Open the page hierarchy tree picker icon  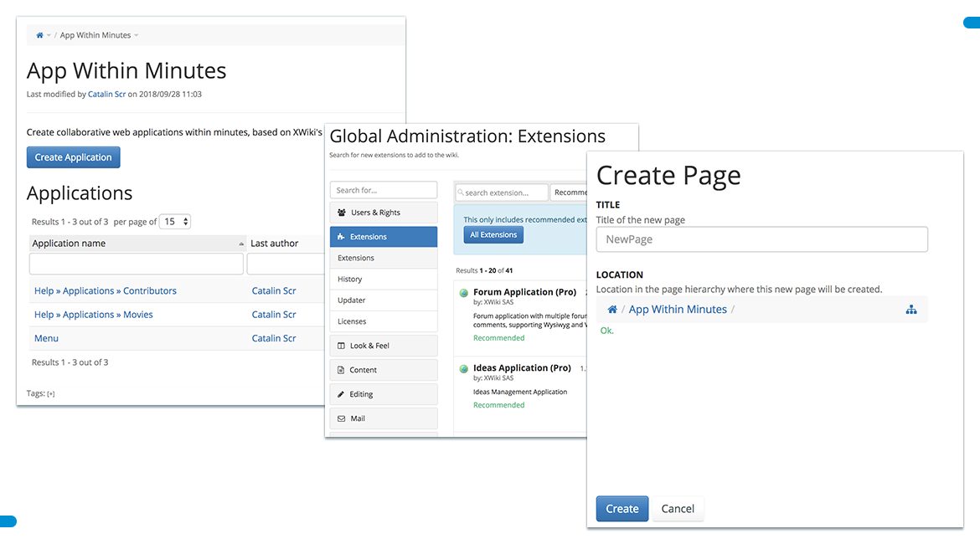tap(911, 309)
